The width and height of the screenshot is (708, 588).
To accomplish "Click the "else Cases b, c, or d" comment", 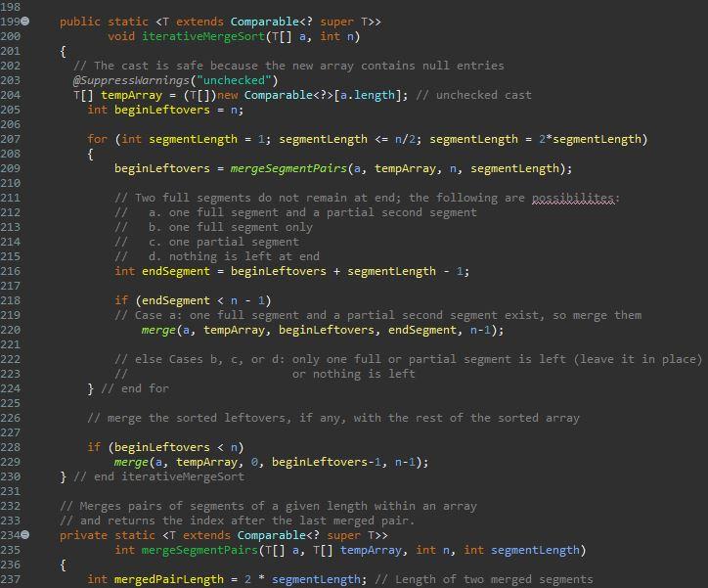I will coord(408,359).
